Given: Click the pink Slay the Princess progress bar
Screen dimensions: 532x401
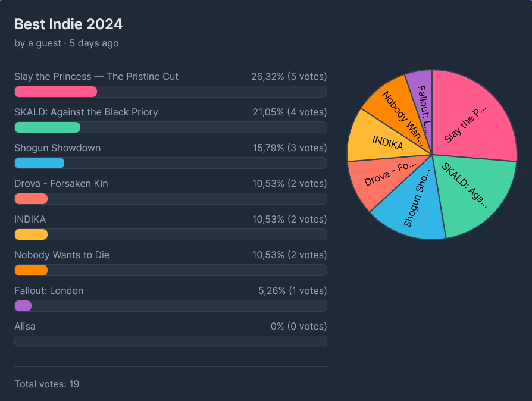Looking at the screenshot, I should (x=56, y=92).
